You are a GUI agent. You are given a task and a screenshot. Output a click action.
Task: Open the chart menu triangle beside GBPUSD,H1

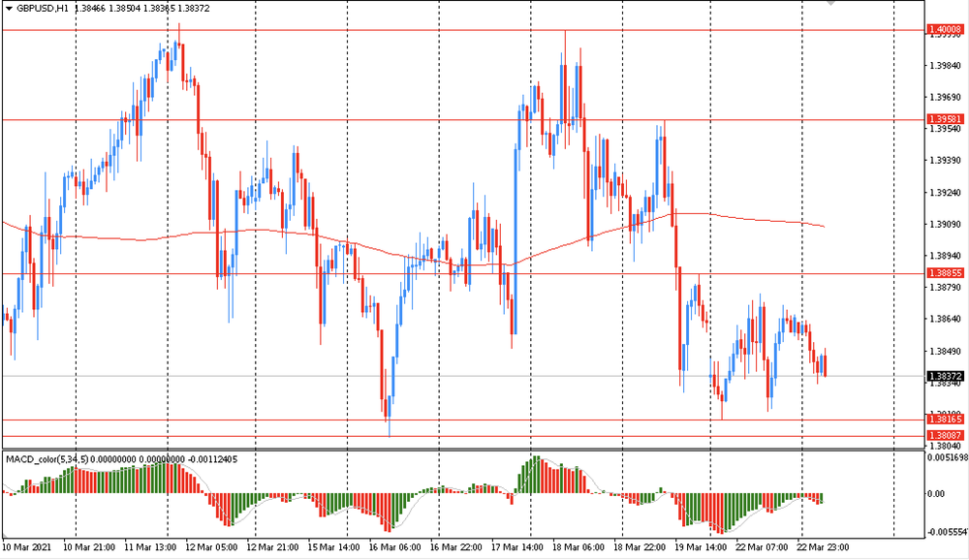[9, 9]
